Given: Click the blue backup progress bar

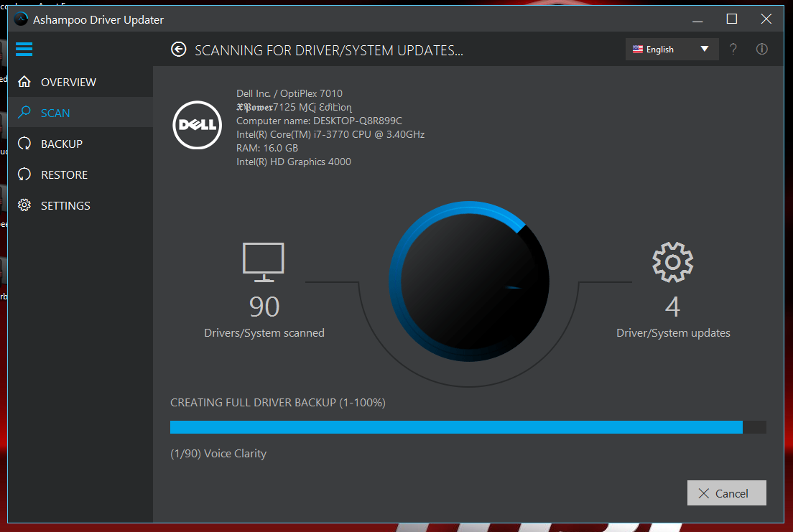Looking at the screenshot, I should pos(468,427).
